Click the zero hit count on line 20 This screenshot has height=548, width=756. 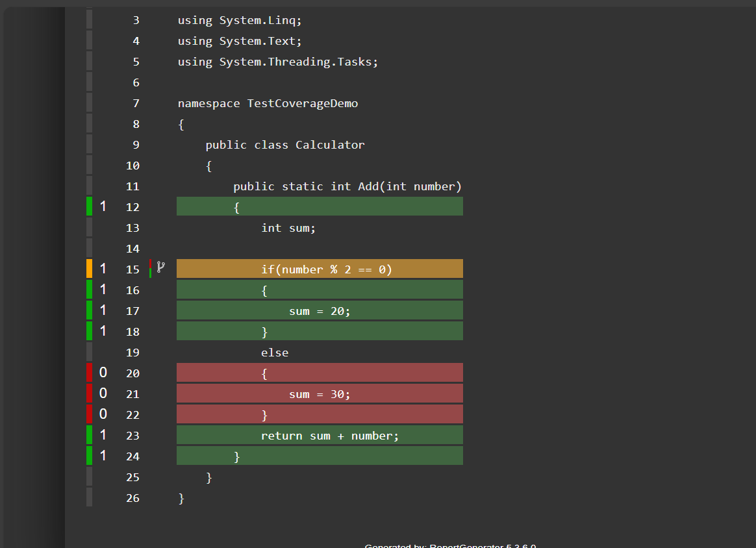tap(103, 373)
